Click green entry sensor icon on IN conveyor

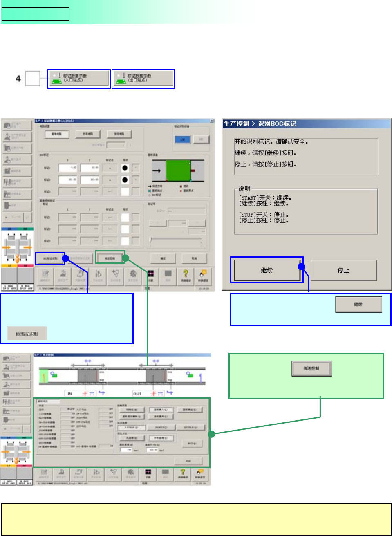(54, 374)
